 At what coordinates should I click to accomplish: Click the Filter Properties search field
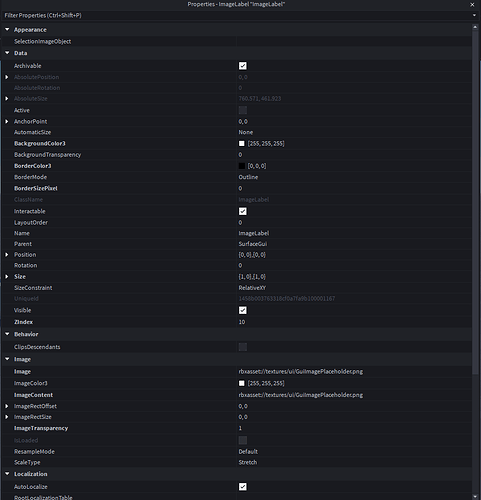[237, 15]
